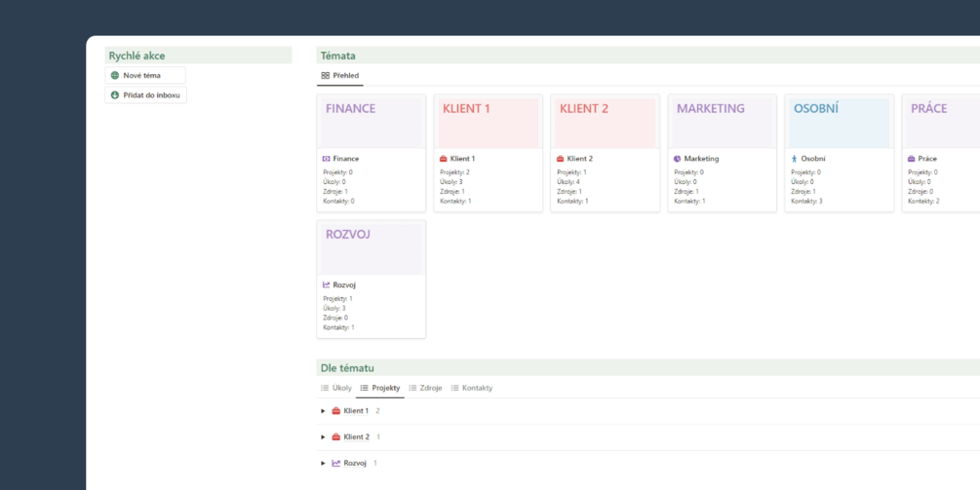This screenshot has width=980, height=490.
Task: Expand the Klient 2 project group
Action: [x=323, y=437]
